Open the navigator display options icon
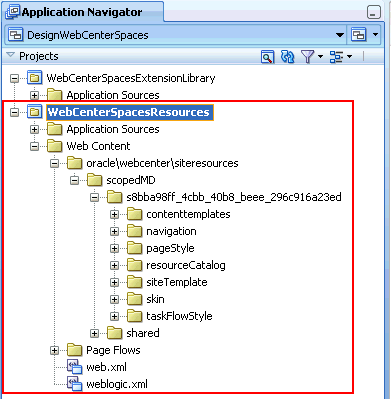 click(x=336, y=57)
